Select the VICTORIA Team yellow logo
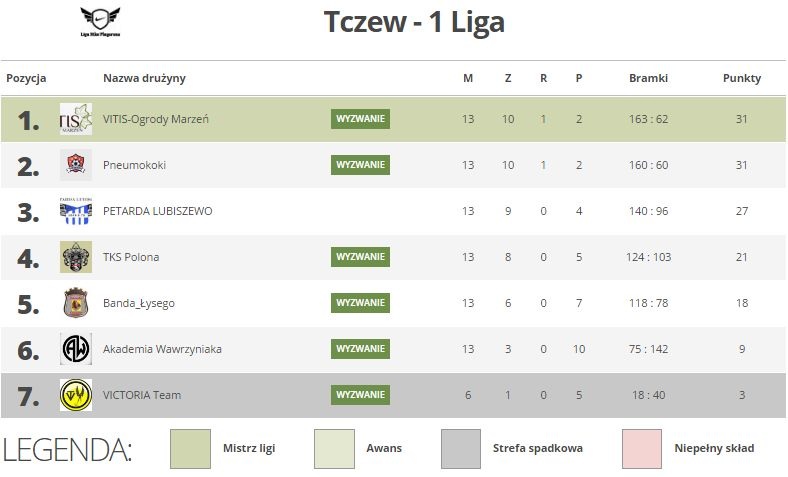Viewport: 788px width, 477px height. coord(76,395)
